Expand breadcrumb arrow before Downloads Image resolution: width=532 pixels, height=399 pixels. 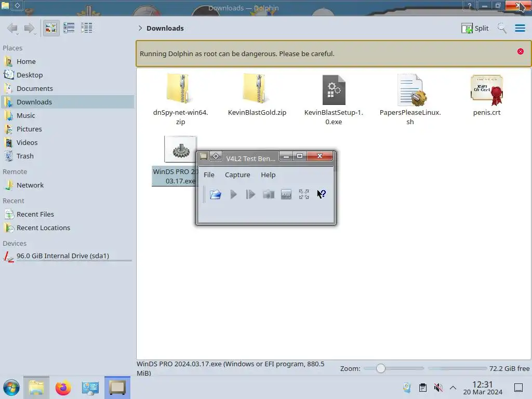pyautogui.click(x=140, y=28)
